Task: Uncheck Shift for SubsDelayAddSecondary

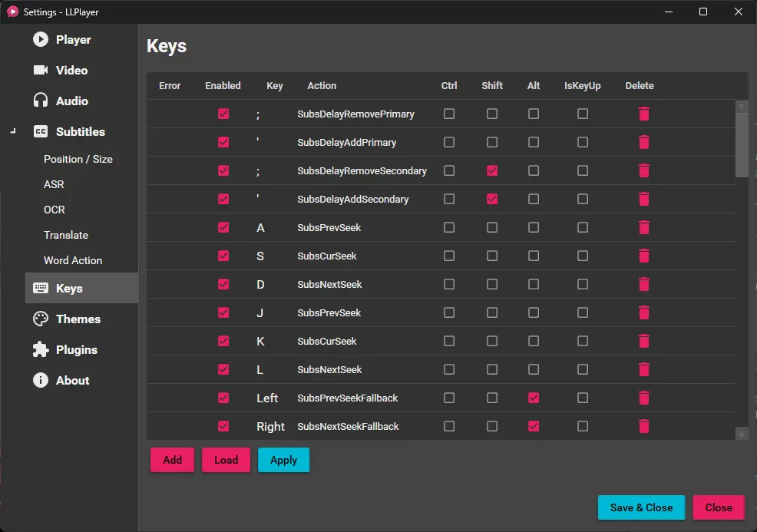Action: pos(492,199)
